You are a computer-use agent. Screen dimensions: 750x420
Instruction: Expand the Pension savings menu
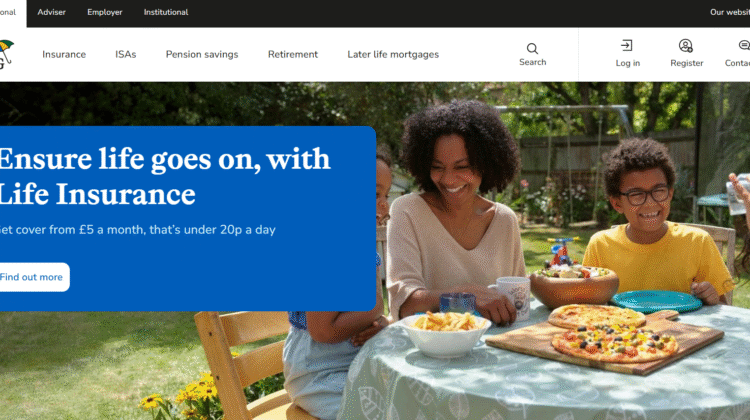pyautogui.click(x=202, y=55)
